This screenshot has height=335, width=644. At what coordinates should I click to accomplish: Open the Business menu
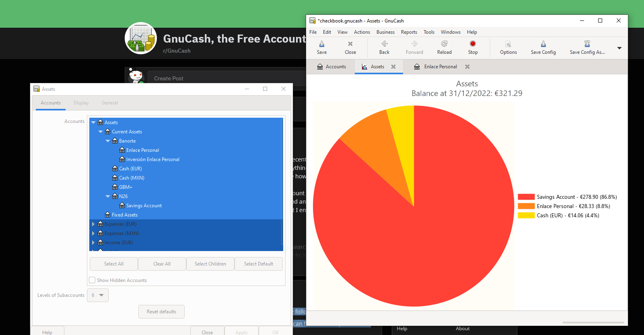(x=385, y=32)
